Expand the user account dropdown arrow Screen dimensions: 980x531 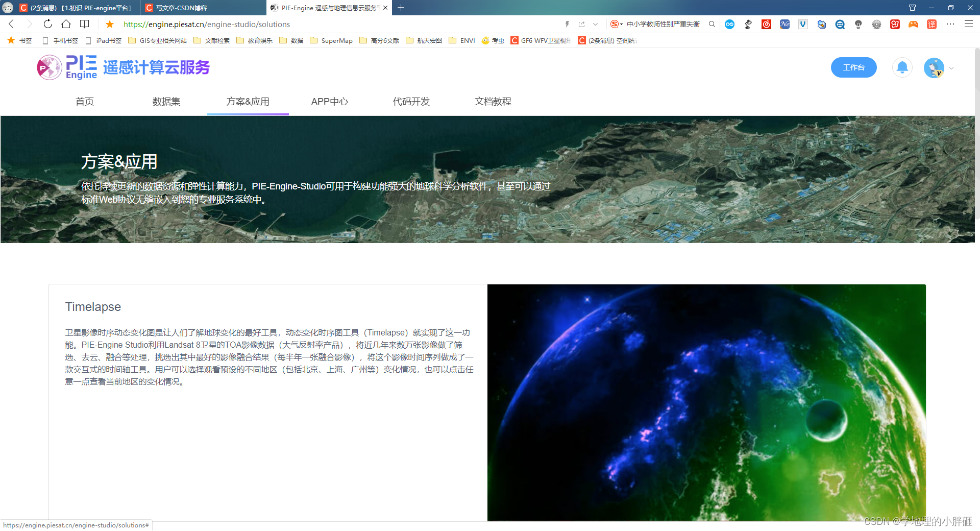point(951,68)
